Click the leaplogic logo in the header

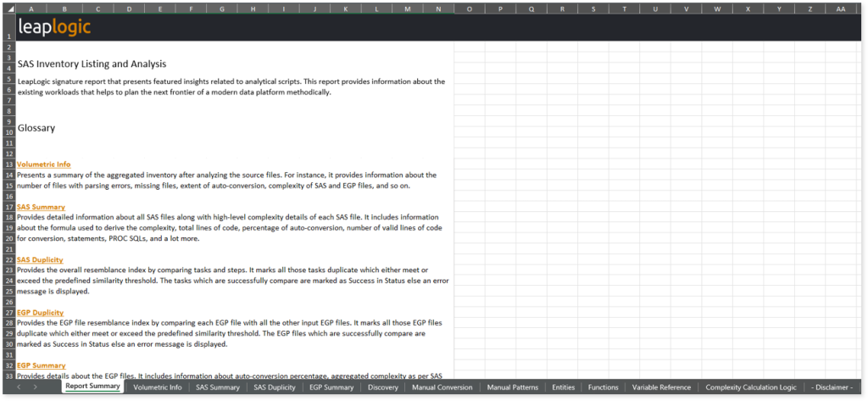coord(54,27)
